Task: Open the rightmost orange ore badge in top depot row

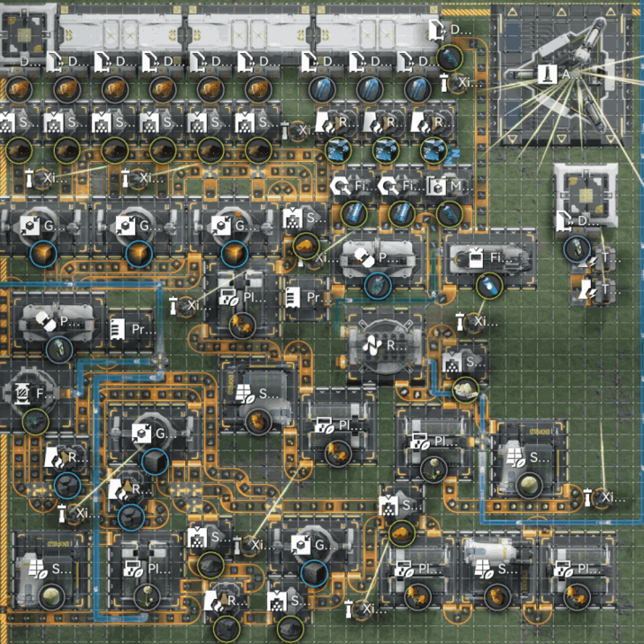Action: [x=258, y=88]
